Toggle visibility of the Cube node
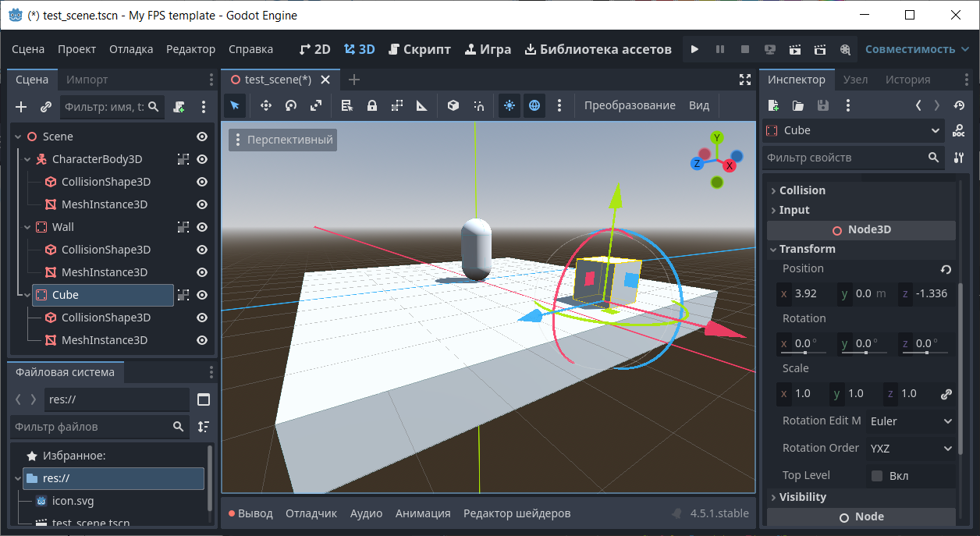The height and width of the screenshot is (536, 980). [x=202, y=295]
